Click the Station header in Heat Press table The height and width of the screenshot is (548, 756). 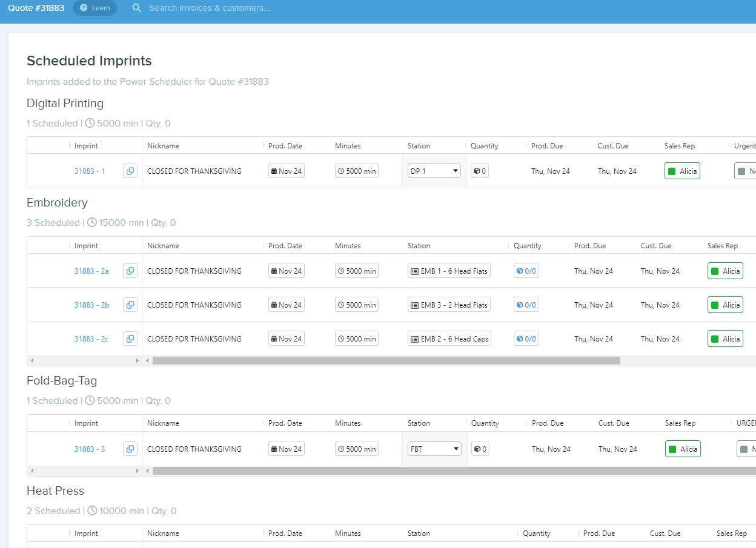[419, 533]
